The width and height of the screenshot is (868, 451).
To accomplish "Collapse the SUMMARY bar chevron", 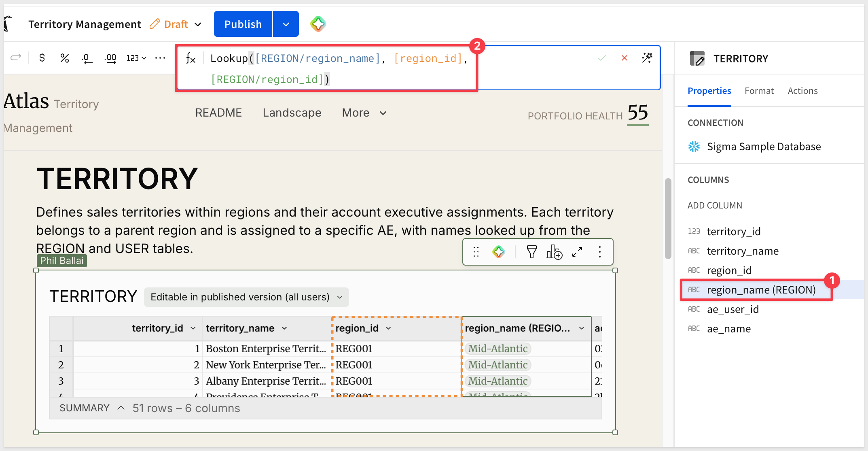I will pos(121,408).
